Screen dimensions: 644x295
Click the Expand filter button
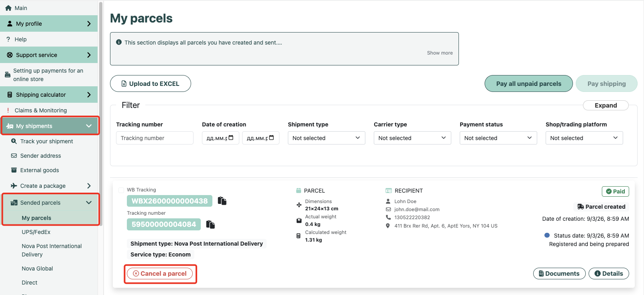pyautogui.click(x=606, y=105)
